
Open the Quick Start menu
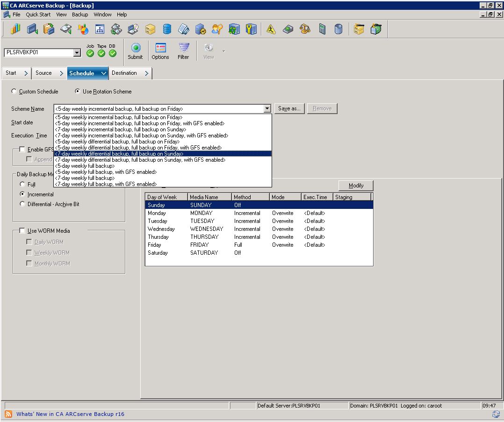click(38, 14)
